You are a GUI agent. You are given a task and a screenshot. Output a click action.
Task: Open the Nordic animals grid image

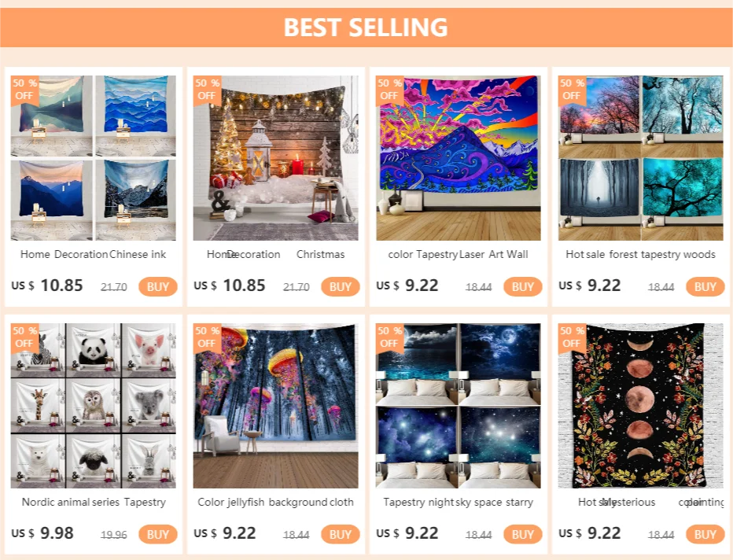click(x=94, y=406)
